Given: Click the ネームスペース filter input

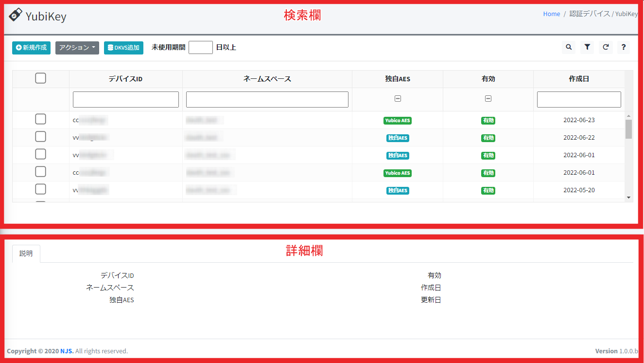Looking at the screenshot, I should [267, 99].
